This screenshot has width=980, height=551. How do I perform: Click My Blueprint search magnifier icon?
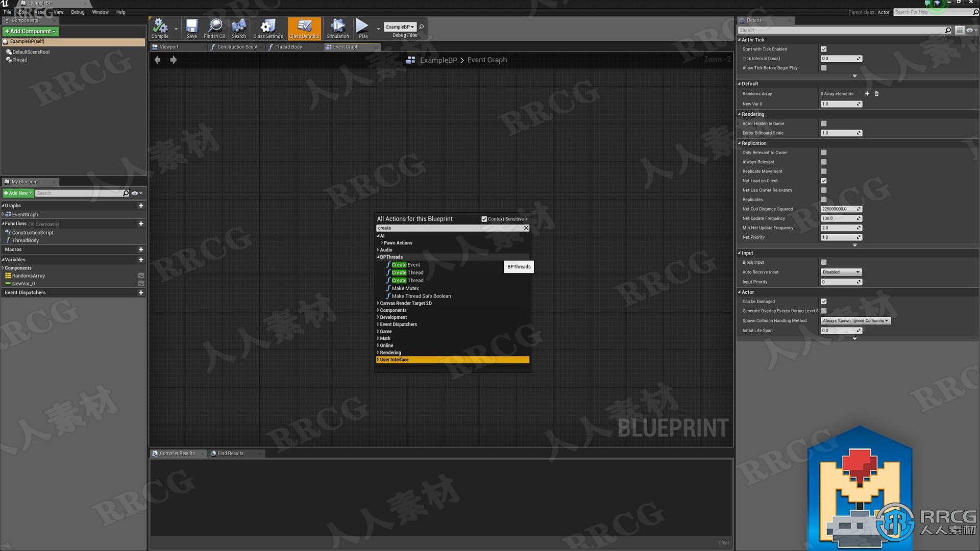coord(126,193)
